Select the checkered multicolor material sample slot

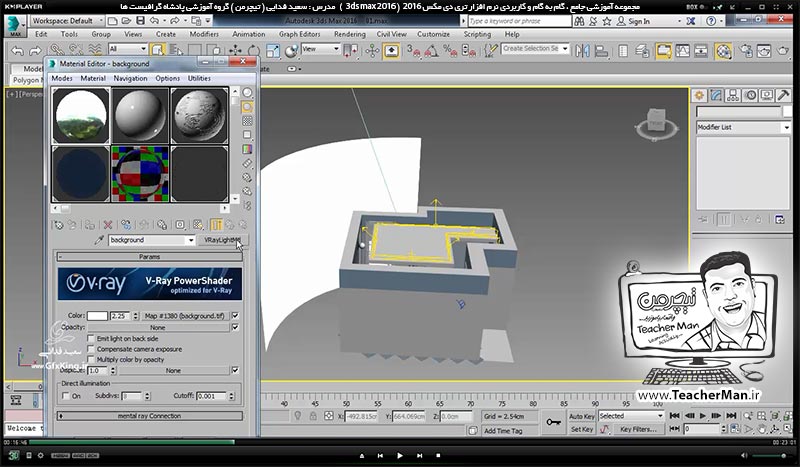click(x=140, y=174)
